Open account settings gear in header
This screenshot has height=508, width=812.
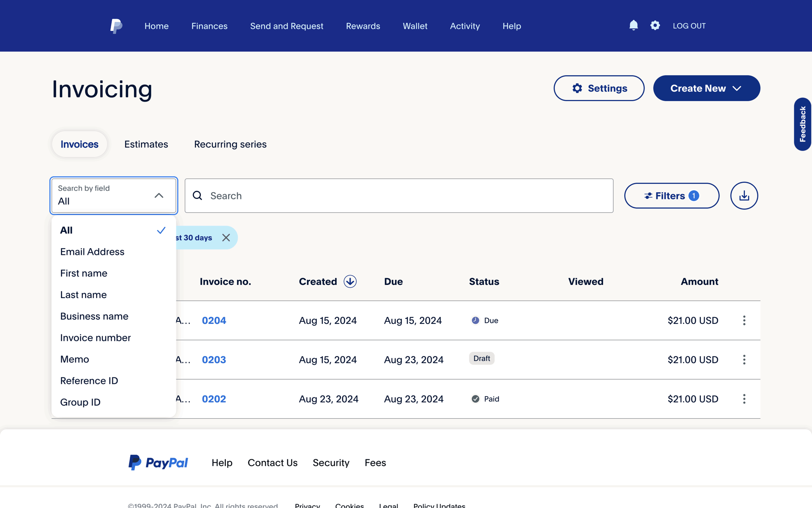[655, 25]
